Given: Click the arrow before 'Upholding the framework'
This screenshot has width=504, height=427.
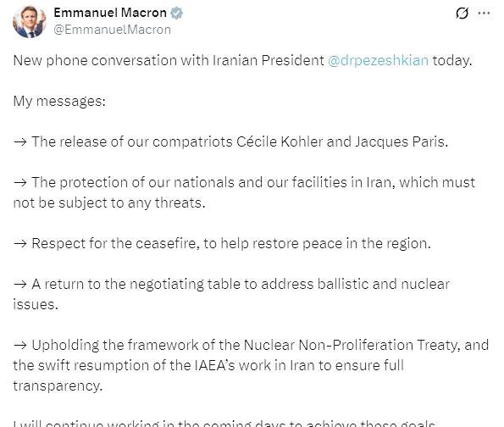Looking at the screenshot, I should point(20,345).
